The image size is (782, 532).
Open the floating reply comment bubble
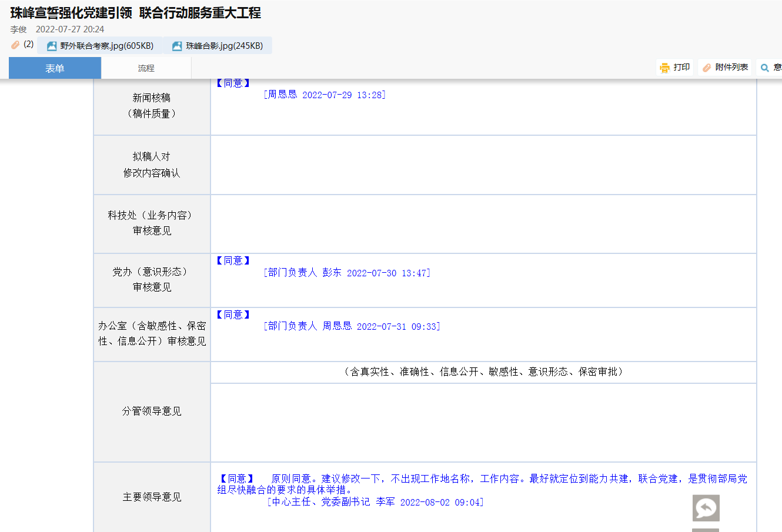pyautogui.click(x=706, y=508)
